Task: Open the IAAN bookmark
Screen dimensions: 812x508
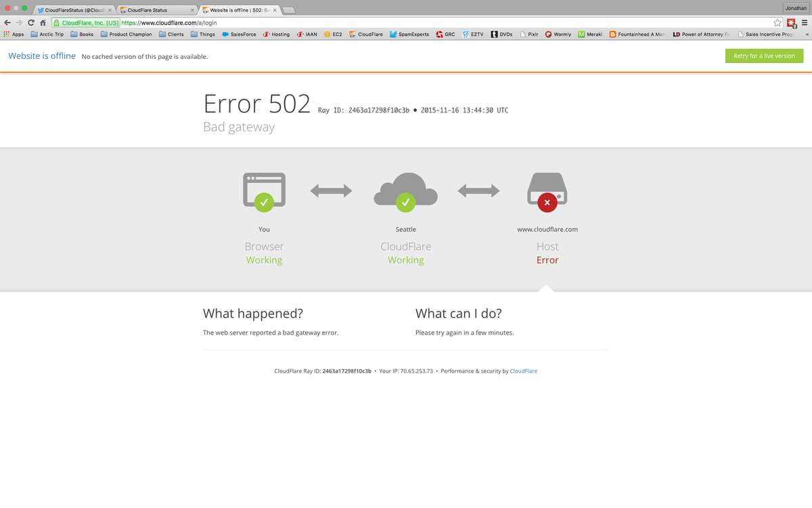Action: [307, 34]
